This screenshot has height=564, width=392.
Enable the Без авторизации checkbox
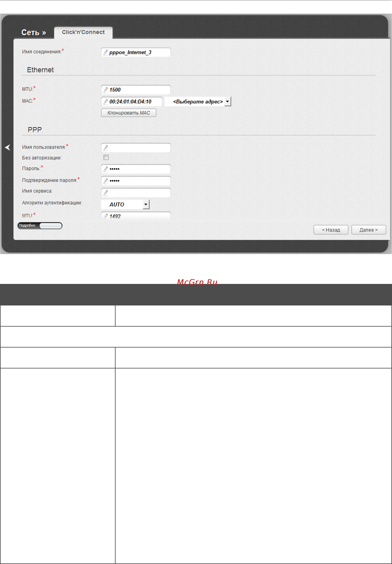pyautogui.click(x=106, y=158)
